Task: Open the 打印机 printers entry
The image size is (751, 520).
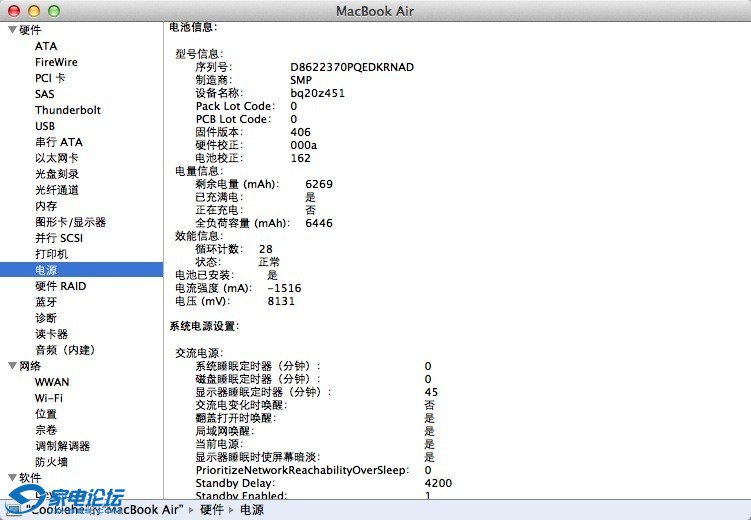Action: [x=51, y=254]
